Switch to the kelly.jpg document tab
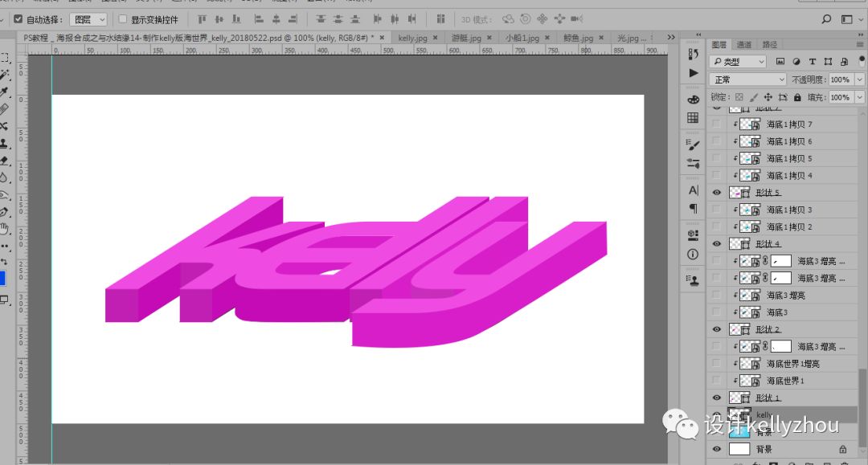This screenshot has width=868, height=465. pos(413,39)
